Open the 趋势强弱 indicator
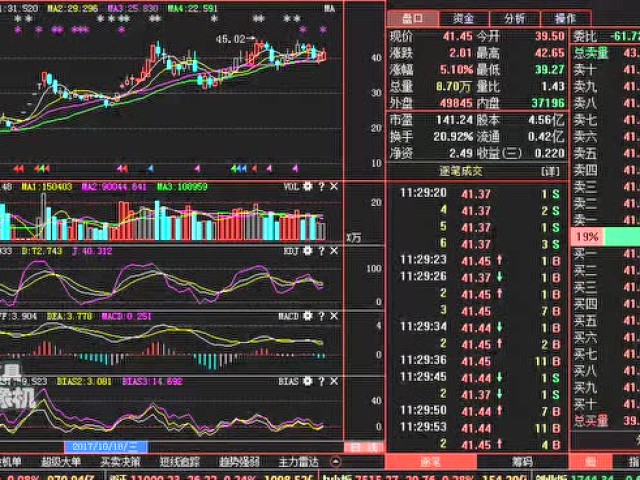 coord(239,462)
